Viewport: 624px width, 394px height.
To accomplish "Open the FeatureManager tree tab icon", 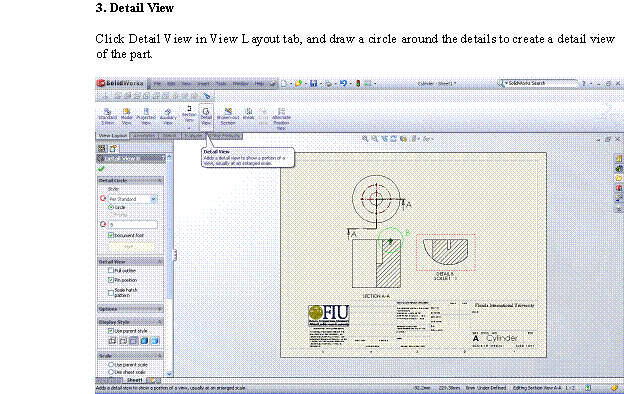I will click(102, 148).
